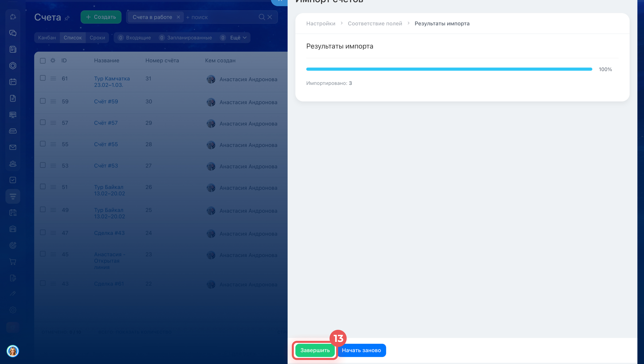
Task: Click the Завершить button
Action: 315,350
